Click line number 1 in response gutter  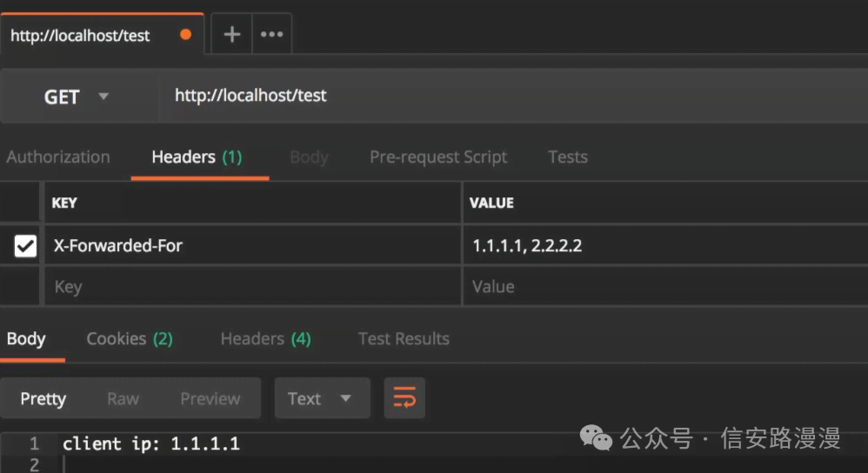[34, 443]
